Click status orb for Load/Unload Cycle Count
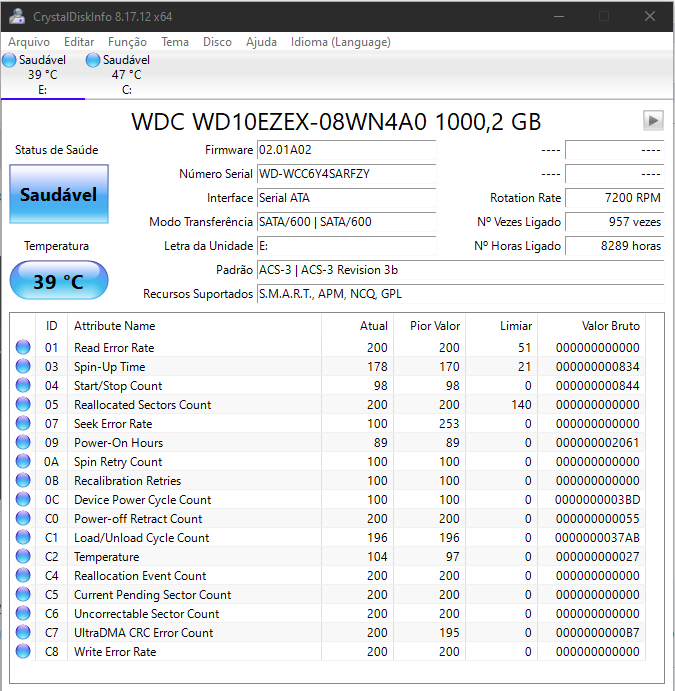 [23, 537]
